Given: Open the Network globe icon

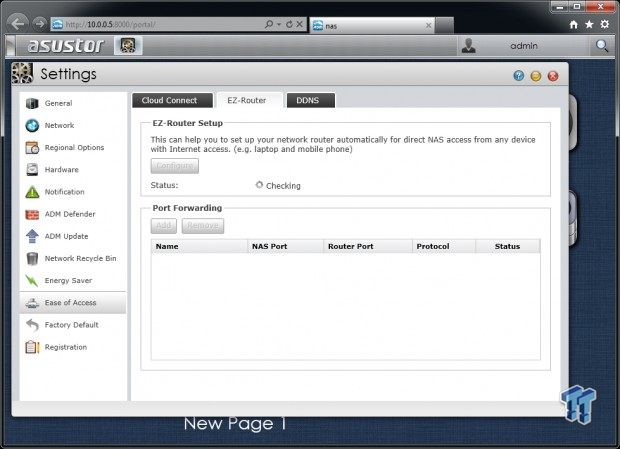Looking at the screenshot, I should coord(32,125).
